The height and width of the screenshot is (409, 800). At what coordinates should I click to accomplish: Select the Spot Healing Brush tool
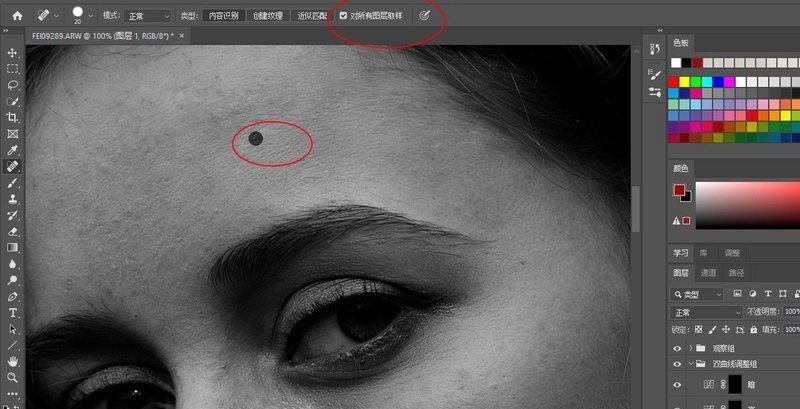[13, 166]
